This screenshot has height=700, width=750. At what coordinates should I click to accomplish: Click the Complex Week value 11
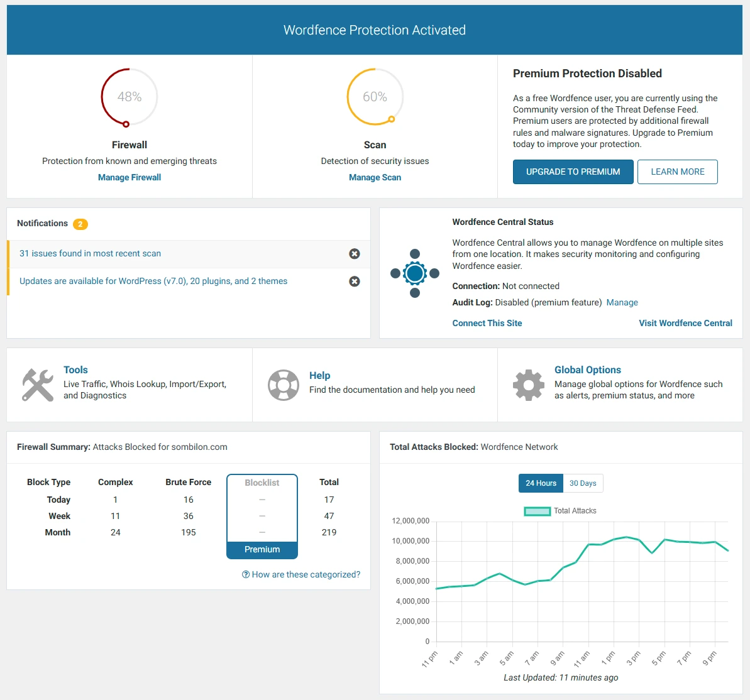pos(115,517)
